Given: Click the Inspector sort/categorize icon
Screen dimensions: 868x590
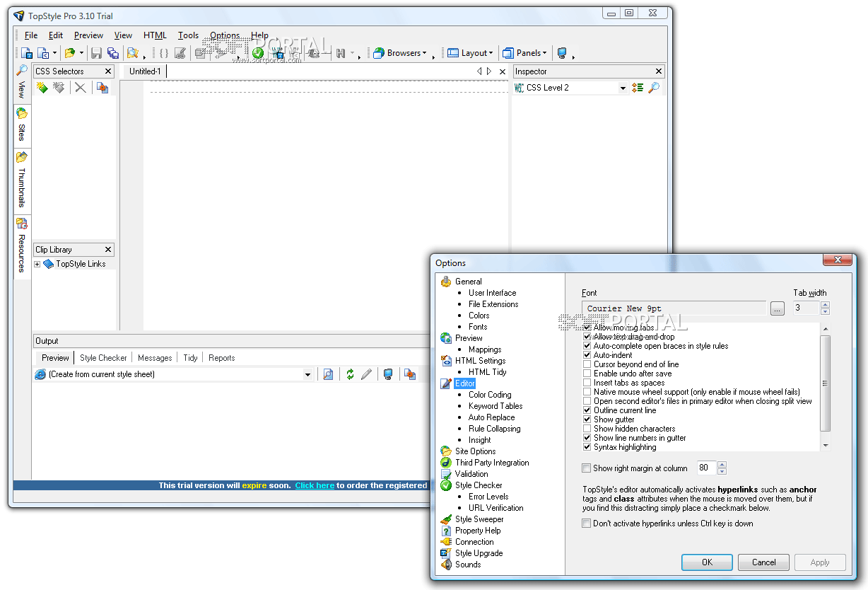Looking at the screenshot, I should coord(638,88).
